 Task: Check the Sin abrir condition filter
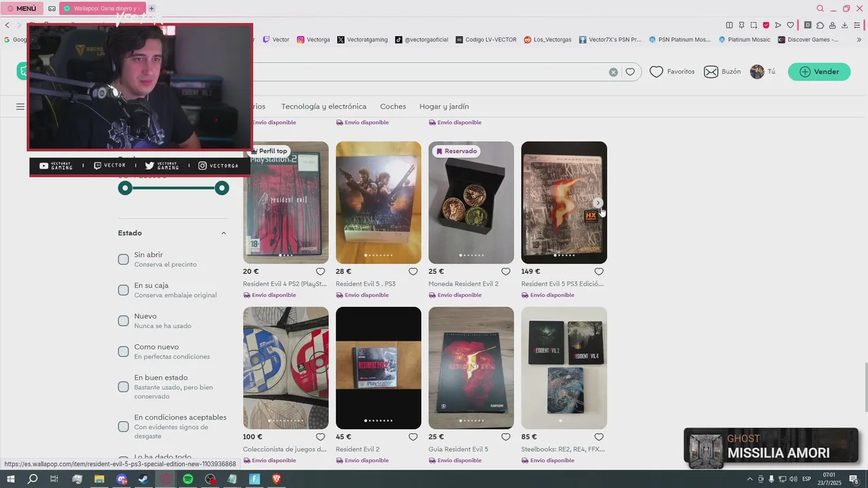tap(123, 260)
